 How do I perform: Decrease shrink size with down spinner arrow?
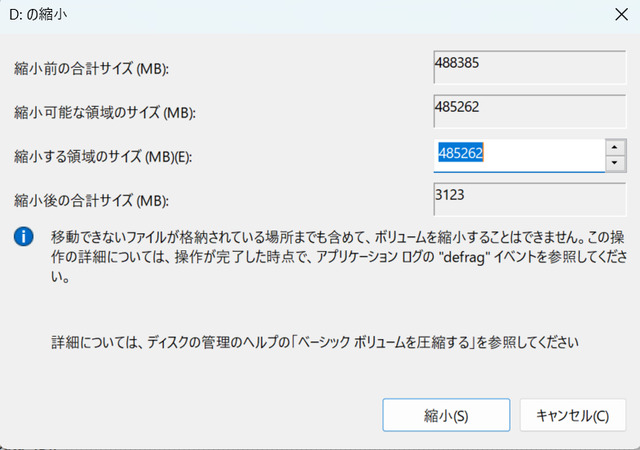[x=616, y=163]
